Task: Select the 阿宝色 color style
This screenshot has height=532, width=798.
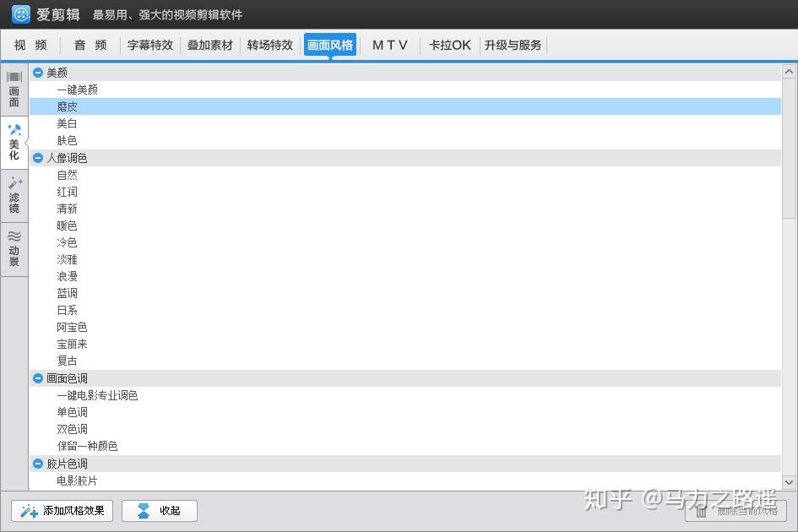Action: click(72, 327)
